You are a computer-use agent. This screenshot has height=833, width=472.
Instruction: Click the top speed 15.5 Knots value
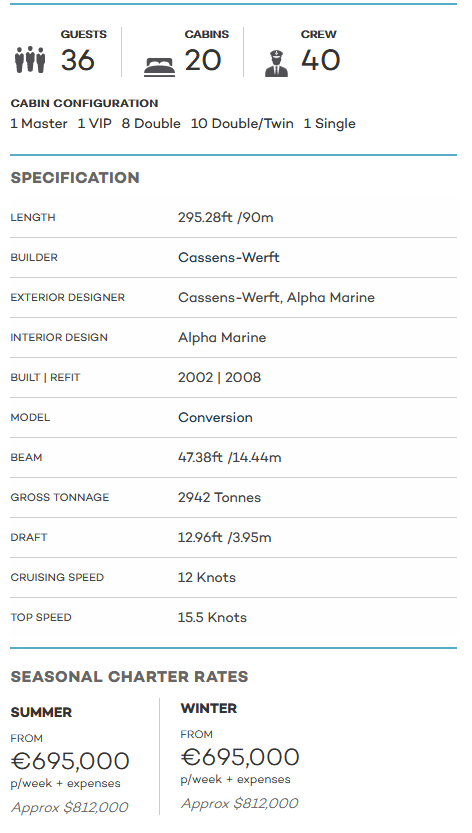pyautogui.click(x=212, y=618)
